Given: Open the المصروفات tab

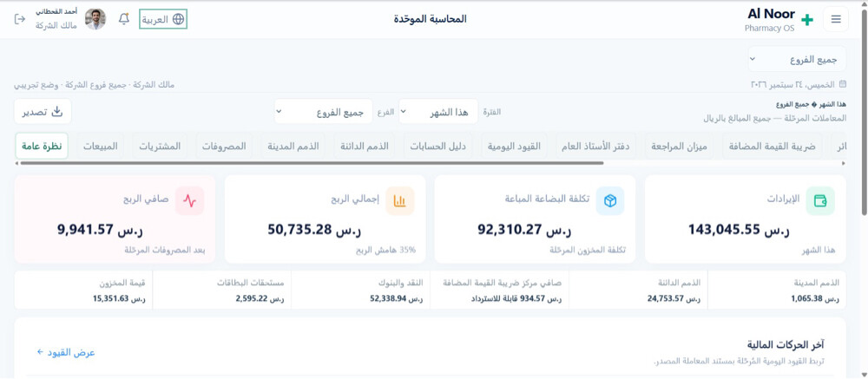Looking at the screenshot, I should [x=224, y=146].
